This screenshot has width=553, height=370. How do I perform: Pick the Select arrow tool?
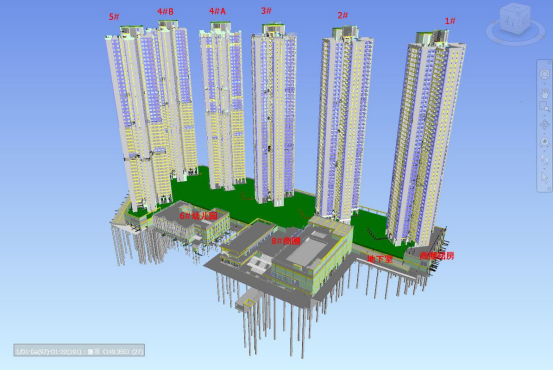click(x=544, y=177)
